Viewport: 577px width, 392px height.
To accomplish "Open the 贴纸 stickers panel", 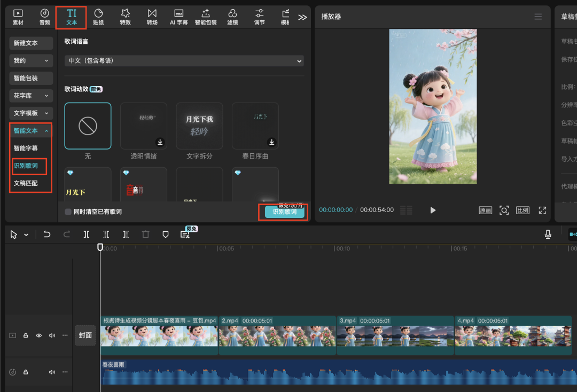I will (98, 17).
